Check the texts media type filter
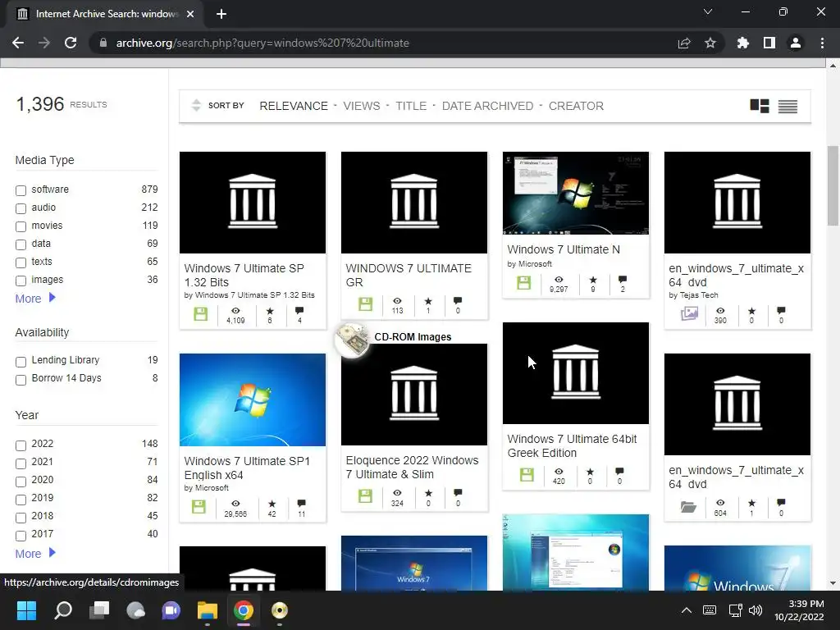 [x=21, y=263]
